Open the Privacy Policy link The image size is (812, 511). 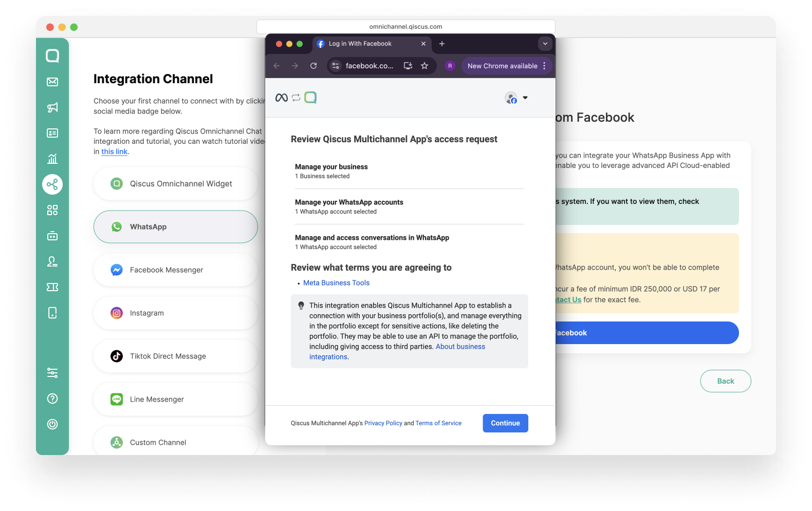pyautogui.click(x=383, y=423)
